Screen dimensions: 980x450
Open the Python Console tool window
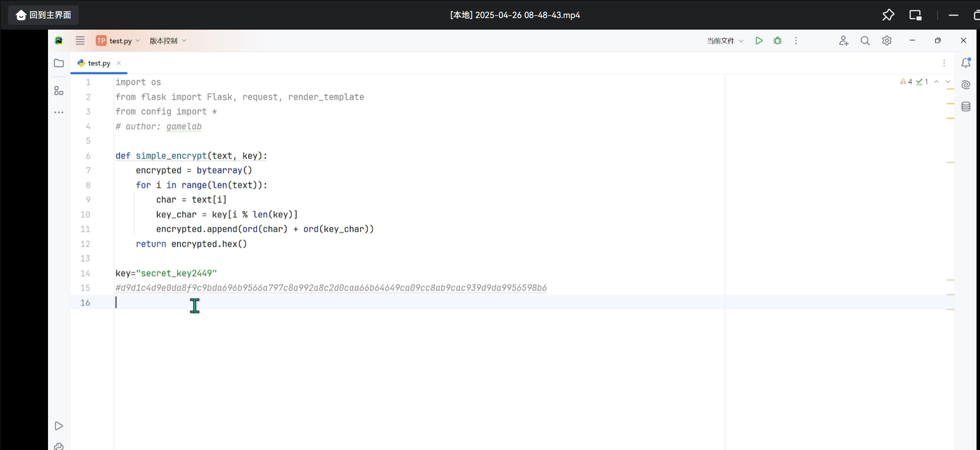coord(59,446)
